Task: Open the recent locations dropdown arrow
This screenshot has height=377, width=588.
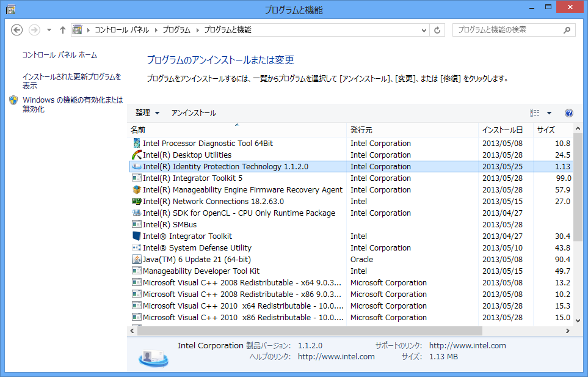Action: (49, 30)
